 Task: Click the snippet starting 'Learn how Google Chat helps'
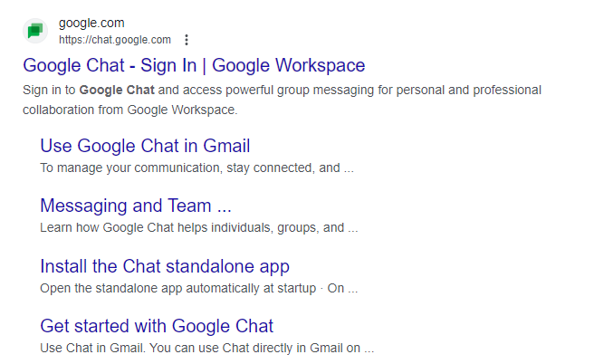click(x=199, y=227)
